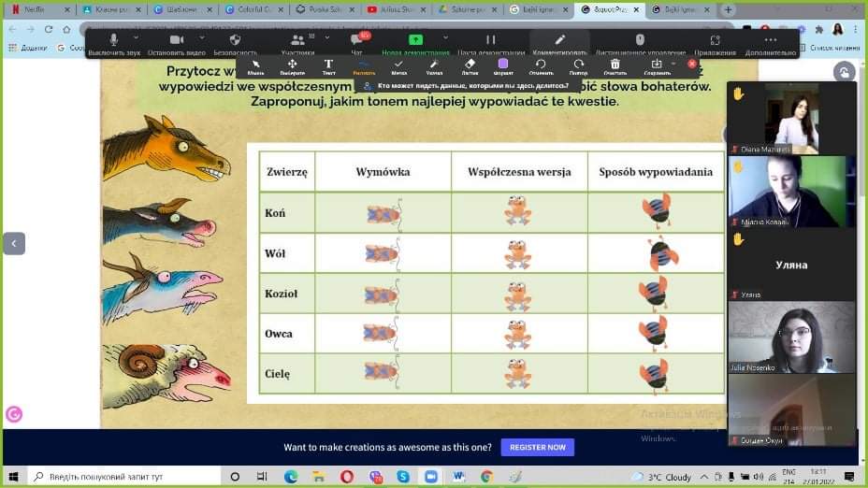Save the annotations
Screen dimensions: 868x488
click(657, 67)
